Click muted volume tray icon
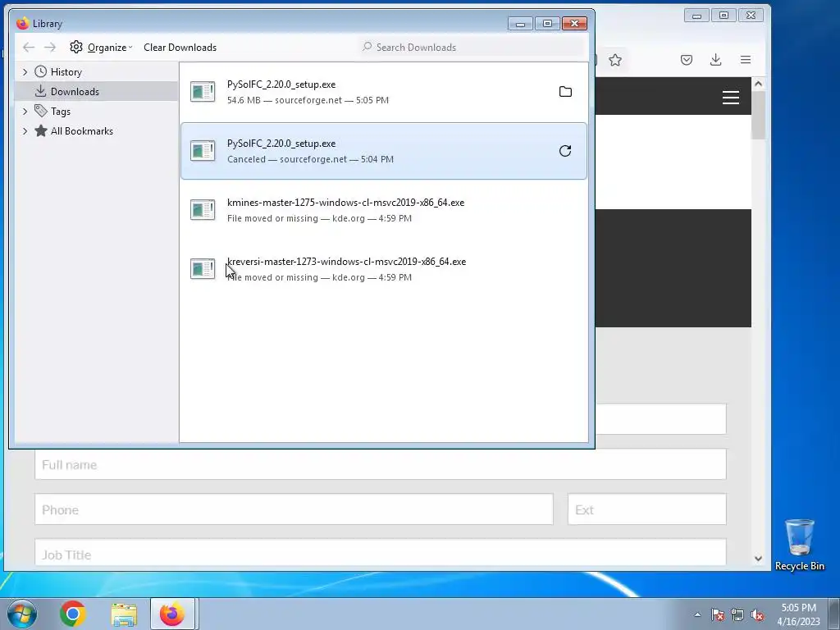 coord(757,614)
